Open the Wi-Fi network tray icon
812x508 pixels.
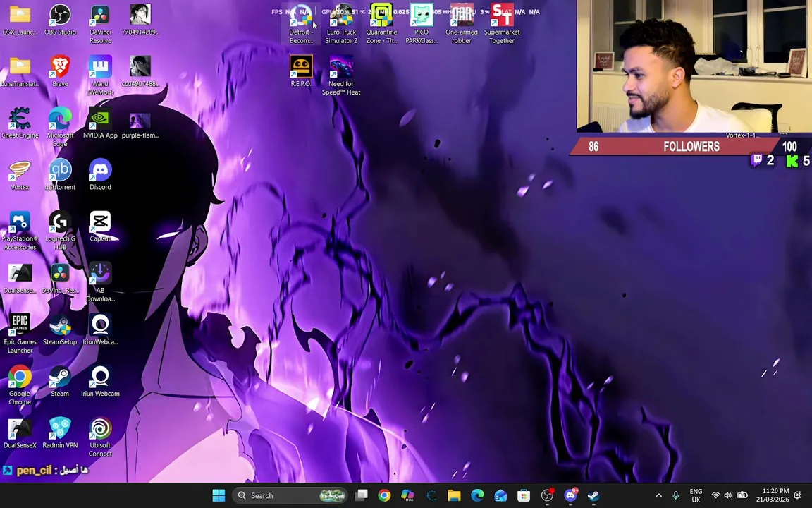point(715,495)
